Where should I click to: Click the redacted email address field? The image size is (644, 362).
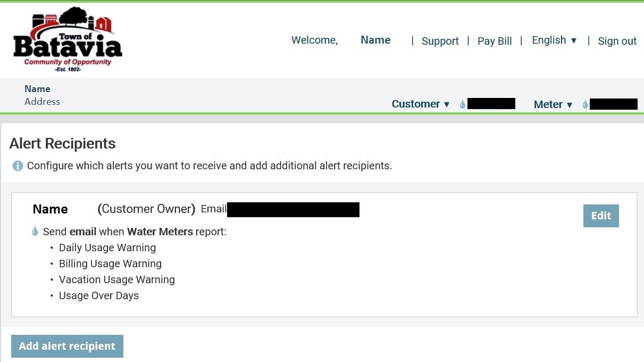pos(293,209)
